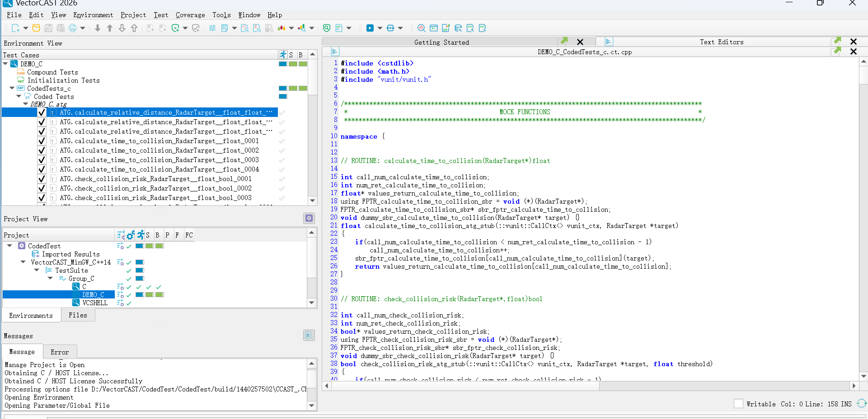Open the Tools menu
Viewport: 868px width, 419px height.
coord(221,15)
